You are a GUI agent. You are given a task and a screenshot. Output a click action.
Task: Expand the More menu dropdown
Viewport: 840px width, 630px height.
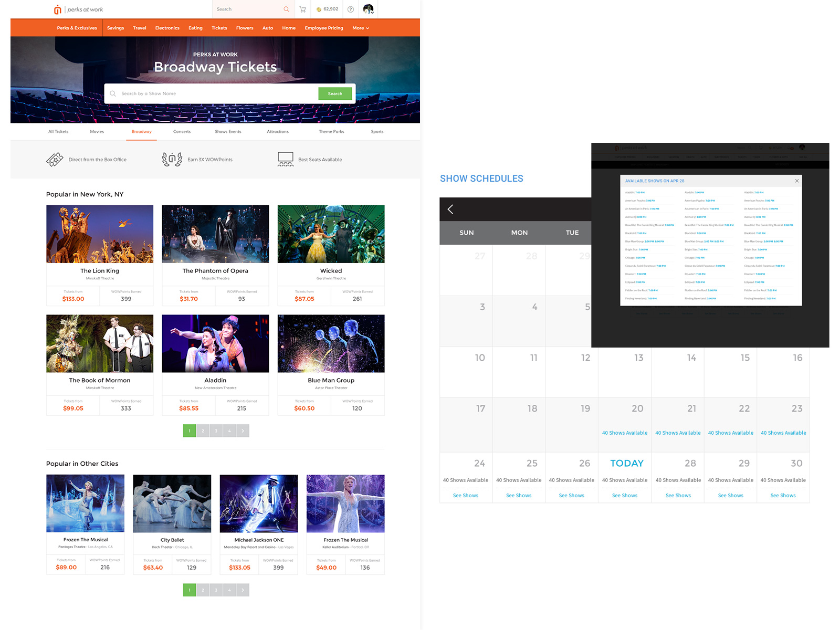361,28
